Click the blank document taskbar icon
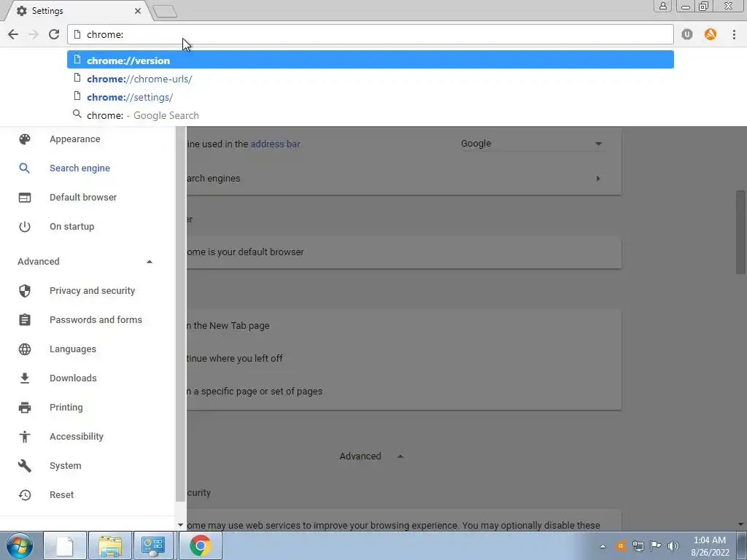The image size is (747, 560). [x=65, y=545]
